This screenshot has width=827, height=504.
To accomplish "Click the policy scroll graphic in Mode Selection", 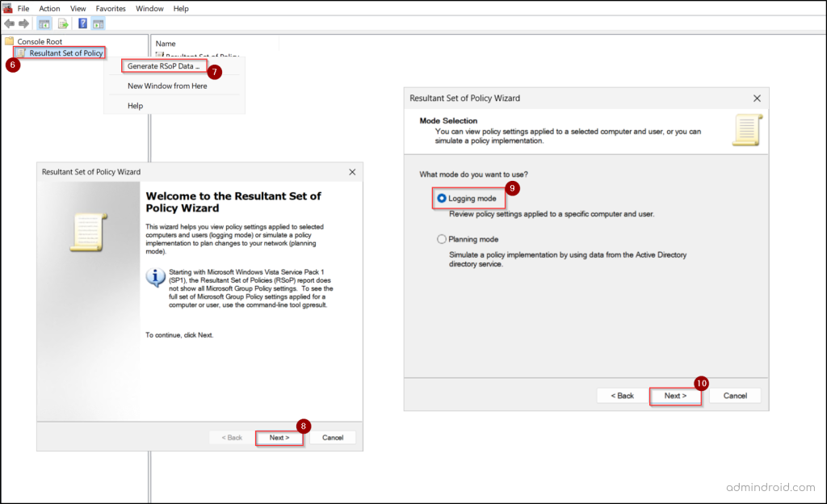I will pyautogui.click(x=747, y=128).
